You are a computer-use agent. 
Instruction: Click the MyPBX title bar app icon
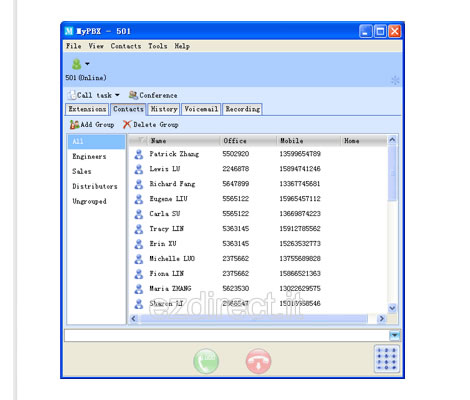point(68,31)
